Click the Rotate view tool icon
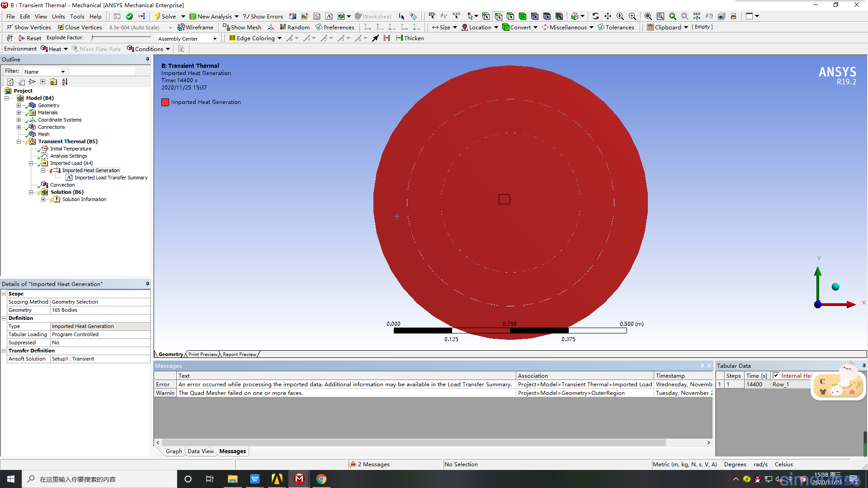The image size is (868, 488). (595, 16)
